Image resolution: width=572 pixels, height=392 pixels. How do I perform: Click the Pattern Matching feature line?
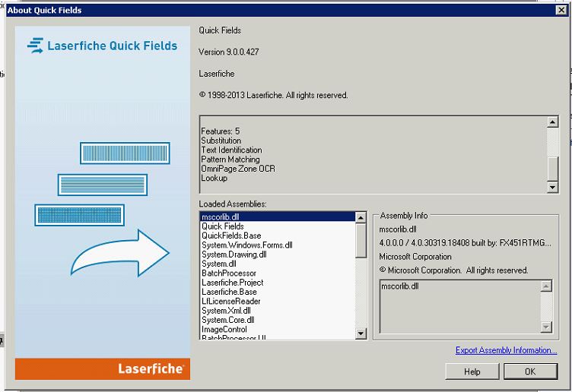230,160
